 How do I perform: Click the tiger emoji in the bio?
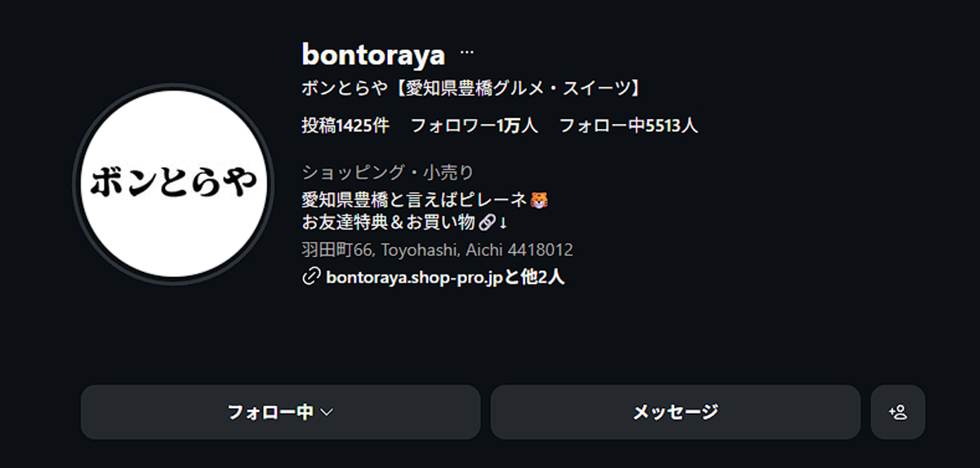click(x=539, y=199)
